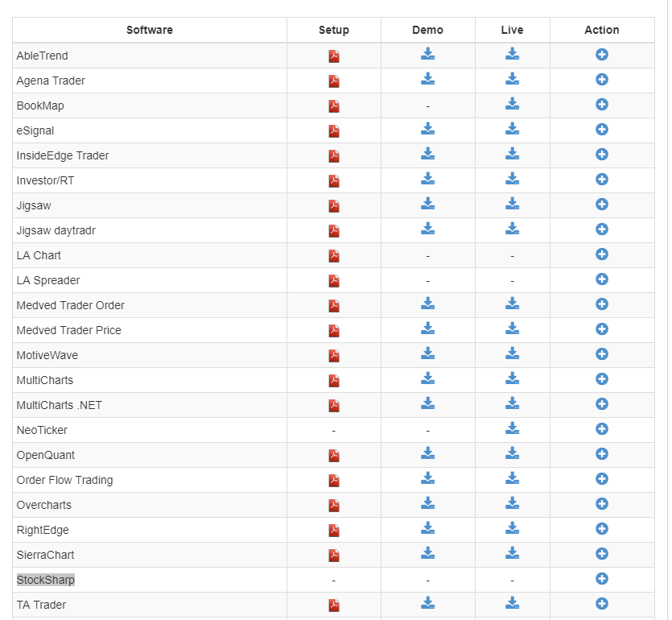The width and height of the screenshot is (672, 620).
Task: Expand the StockSharp action plus icon
Action: click(601, 579)
